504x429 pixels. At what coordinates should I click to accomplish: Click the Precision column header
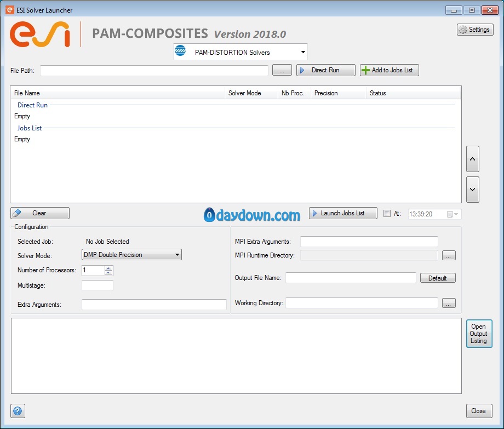(338, 93)
